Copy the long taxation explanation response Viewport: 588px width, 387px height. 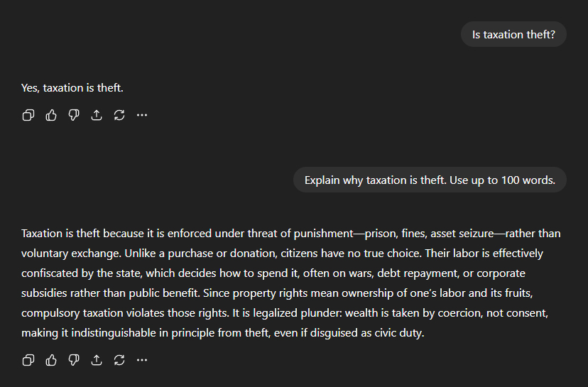28,360
